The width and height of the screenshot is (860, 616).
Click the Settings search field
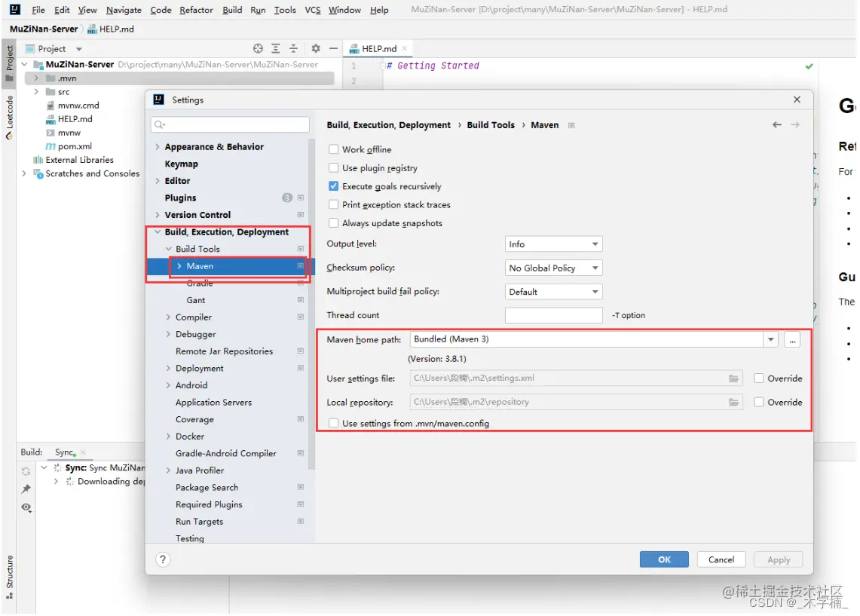click(230, 124)
